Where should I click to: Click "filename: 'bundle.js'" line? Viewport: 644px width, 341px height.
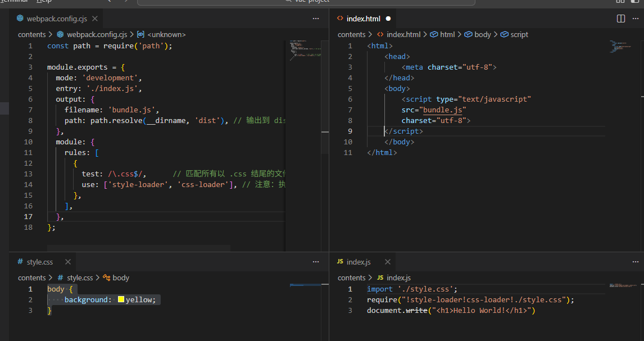tap(112, 110)
